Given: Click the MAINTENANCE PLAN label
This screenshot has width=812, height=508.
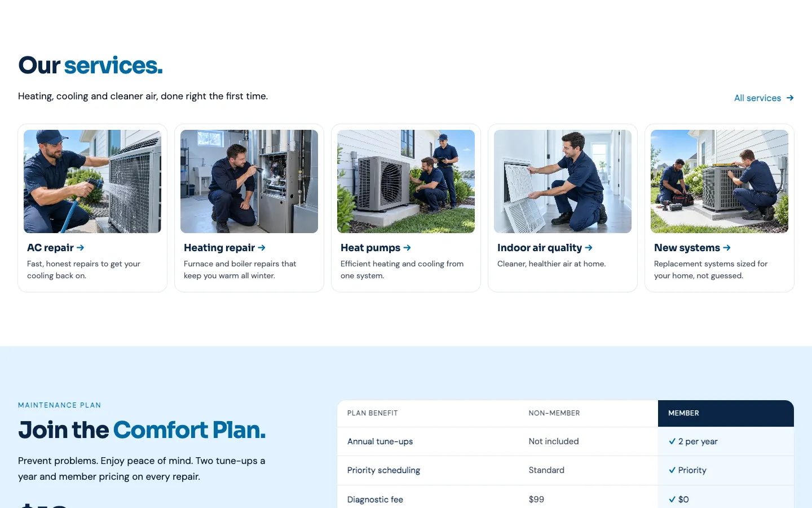Looking at the screenshot, I should [x=60, y=405].
